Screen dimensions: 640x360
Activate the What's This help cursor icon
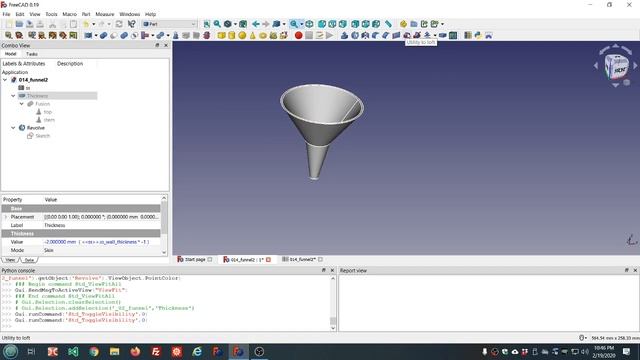pos(131,24)
